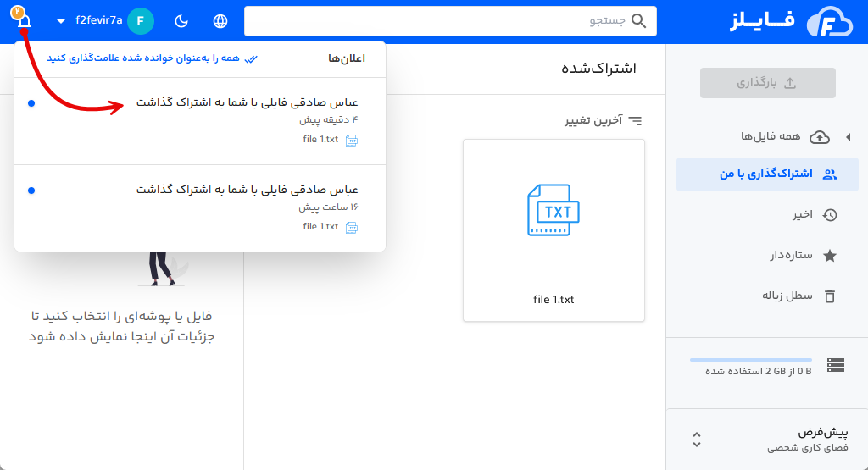The image size is (868, 470).
Task: Toggle dark mode with moon icon
Action: (x=181, y=21)
